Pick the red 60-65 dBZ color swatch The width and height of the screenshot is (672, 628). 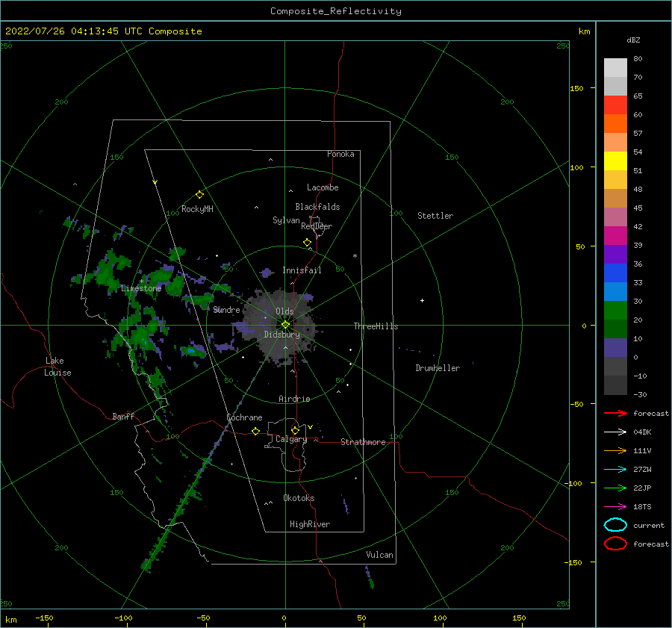(615, 105)
